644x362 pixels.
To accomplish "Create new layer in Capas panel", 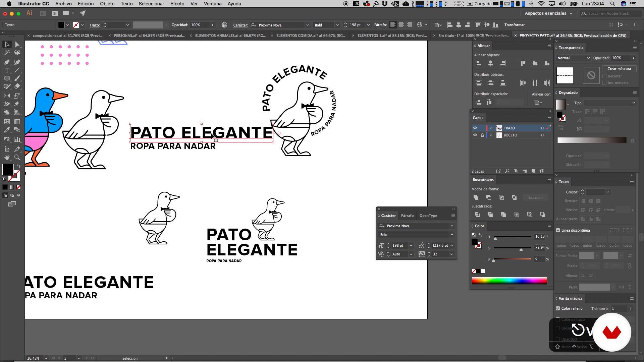I will [533, 171].
